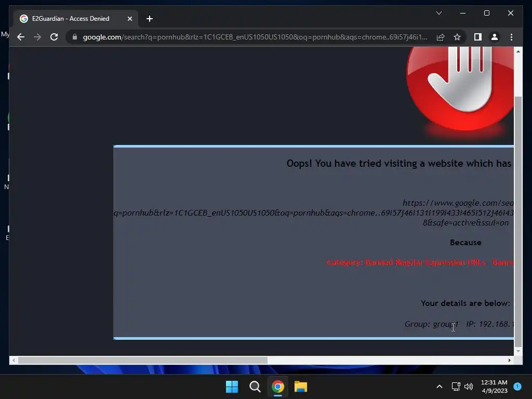Select the E2Guardian - Access Denied tab

(76, 19)
